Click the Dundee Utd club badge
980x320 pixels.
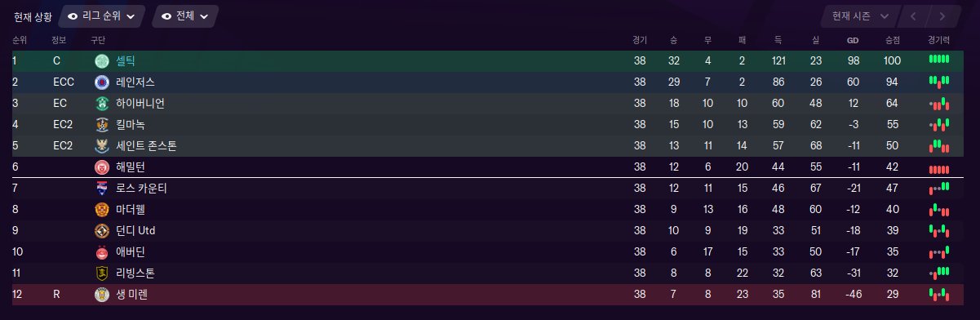(101, 231)
